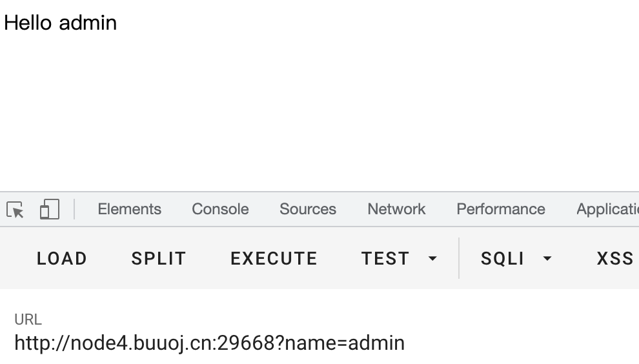
Task: Click the EXECUTE button
Action: (x=274, y=258)
